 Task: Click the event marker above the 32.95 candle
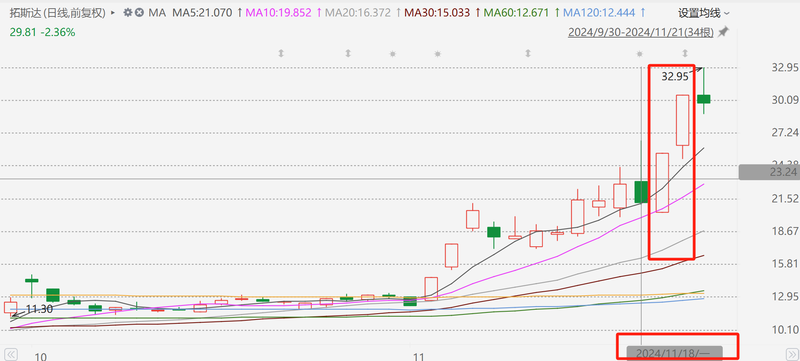pos(685,53)
